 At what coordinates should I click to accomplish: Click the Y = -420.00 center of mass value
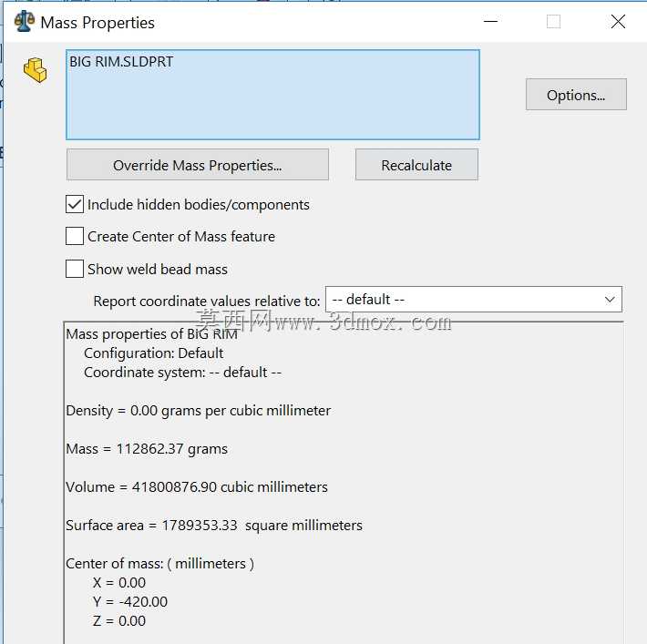pos(130,602)
